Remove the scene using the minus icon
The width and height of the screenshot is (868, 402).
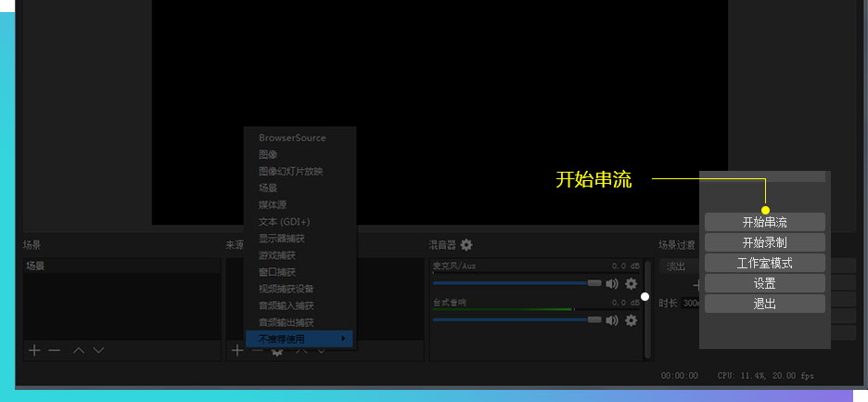click(x=55, y=350)
